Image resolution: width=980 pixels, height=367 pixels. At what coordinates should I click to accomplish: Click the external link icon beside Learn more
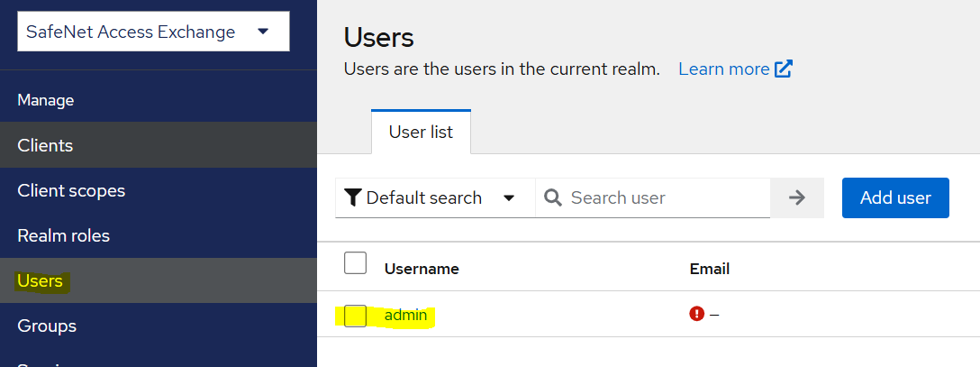click(x=784, y=69)
